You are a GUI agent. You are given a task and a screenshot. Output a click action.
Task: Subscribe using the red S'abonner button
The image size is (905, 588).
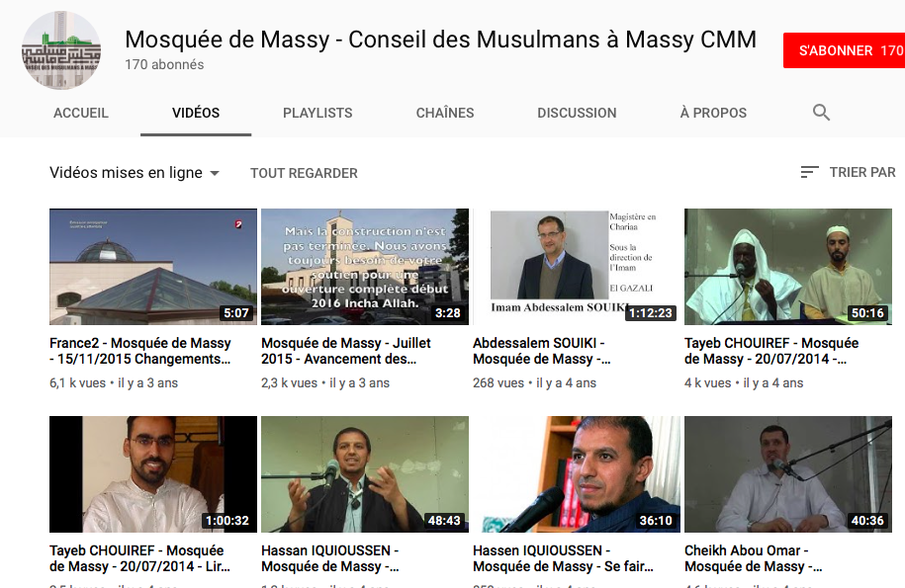(844, 50)
